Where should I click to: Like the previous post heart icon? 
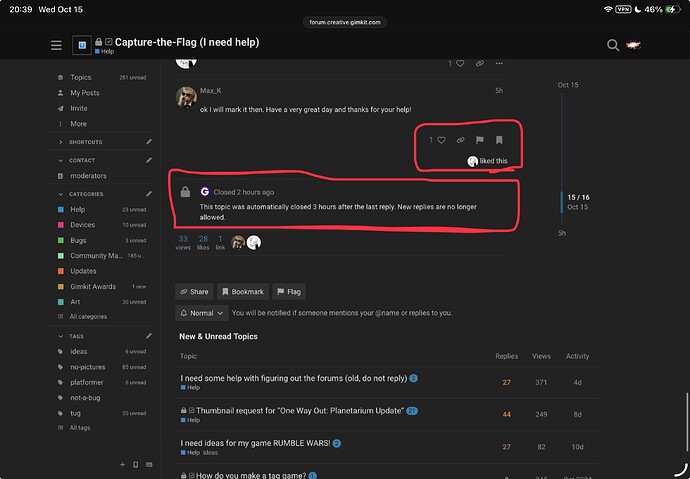coord(460,63)
